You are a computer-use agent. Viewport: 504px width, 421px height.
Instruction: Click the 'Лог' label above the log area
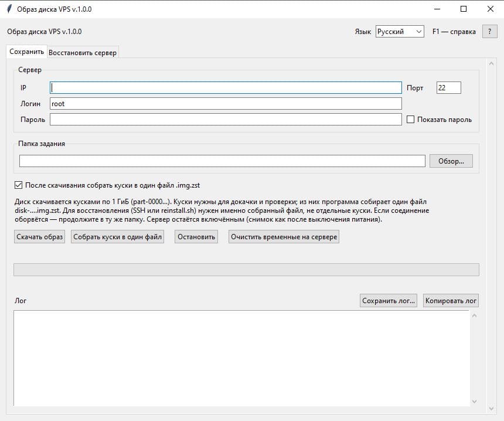[x=21, y=301]
